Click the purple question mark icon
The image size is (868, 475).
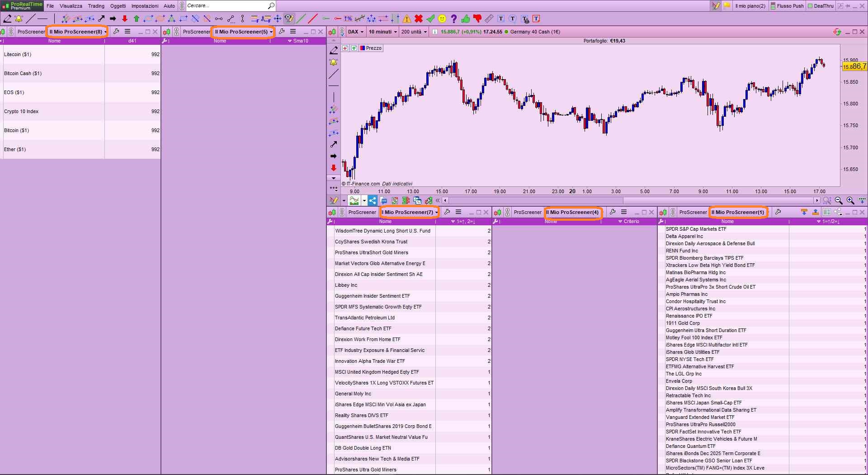pos(454,19)
